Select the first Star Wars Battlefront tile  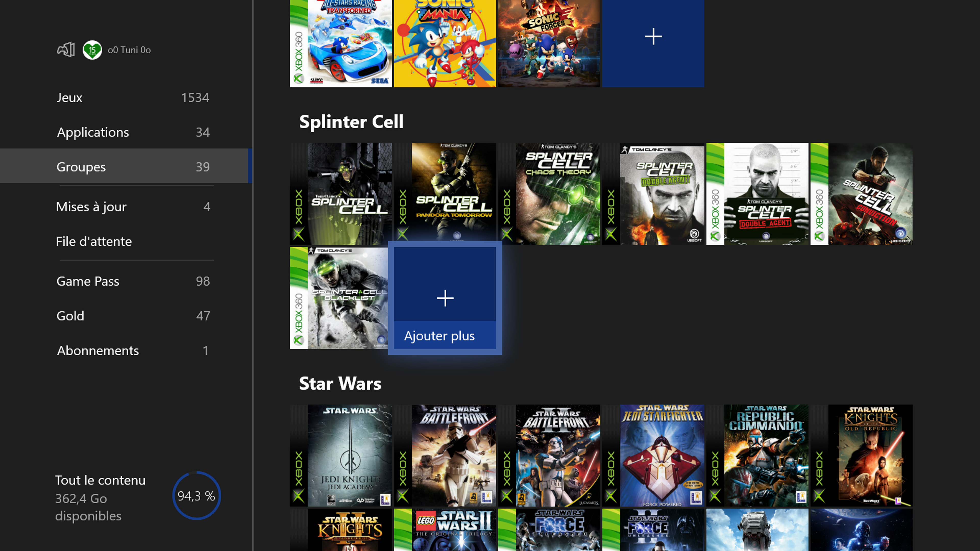pos(445,456)
